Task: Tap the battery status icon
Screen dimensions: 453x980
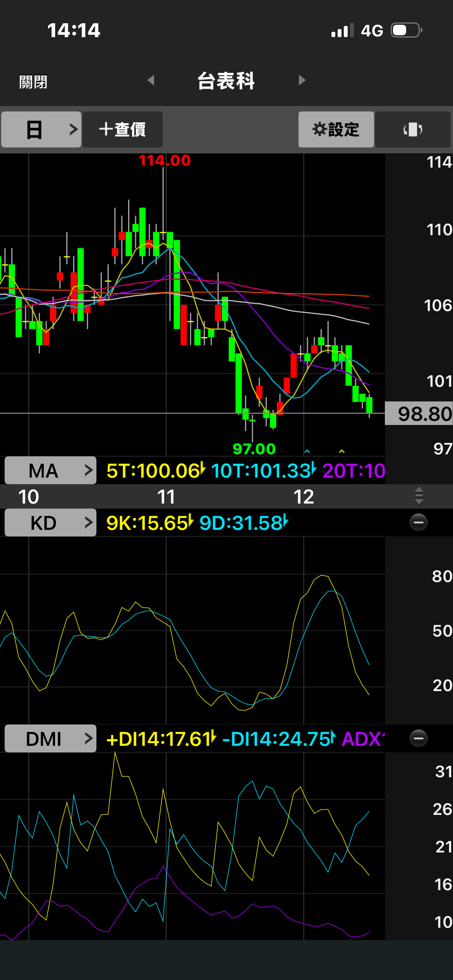Action: coord(406,30)
